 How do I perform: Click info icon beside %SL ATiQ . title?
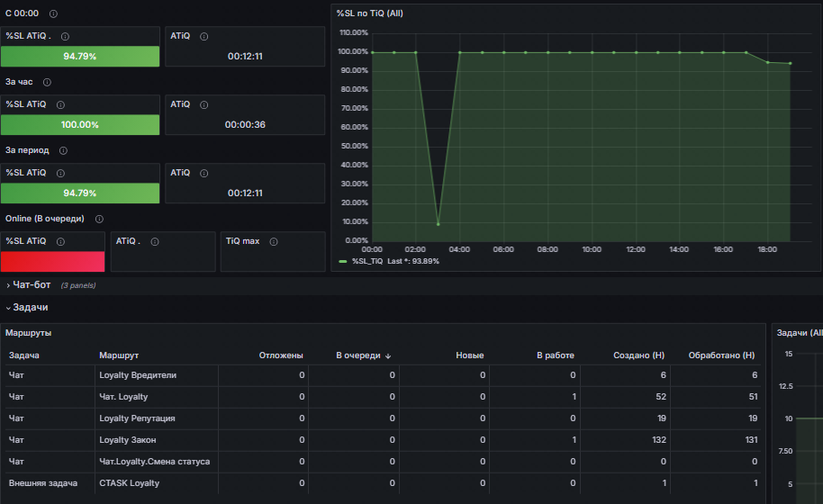[x=65, y=36]
